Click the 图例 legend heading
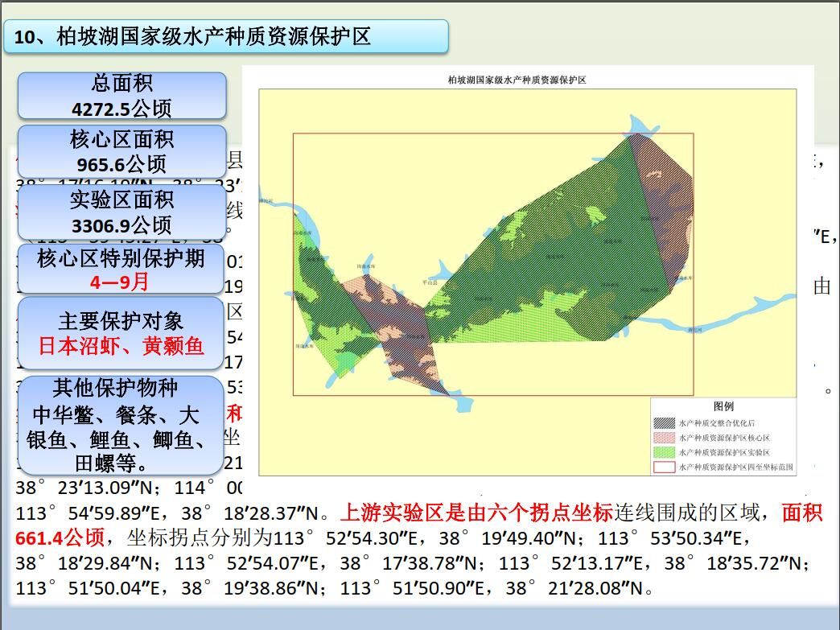The height and width of the screenshot is (630, 840). point(723,406)
